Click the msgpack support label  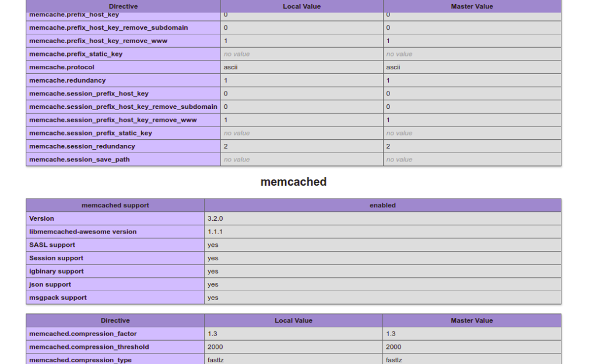tap(58, 298)
